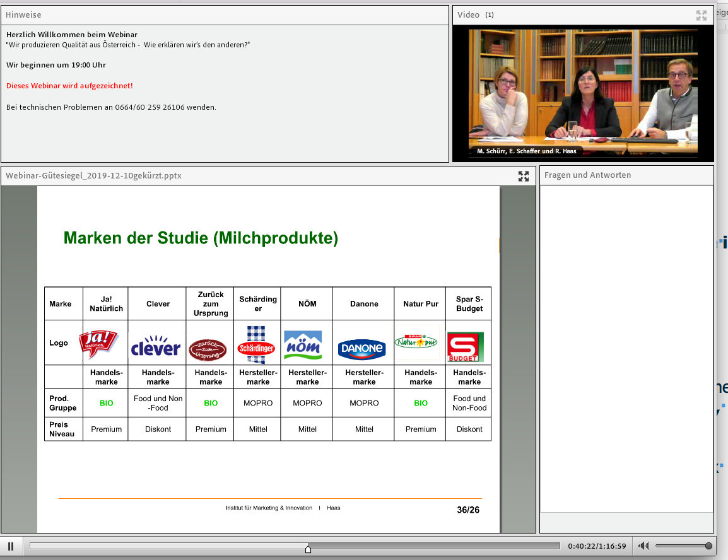Screen dimensions: 728x560
Task: Mute audio with the speaker icon
Action: click(643, 546)
